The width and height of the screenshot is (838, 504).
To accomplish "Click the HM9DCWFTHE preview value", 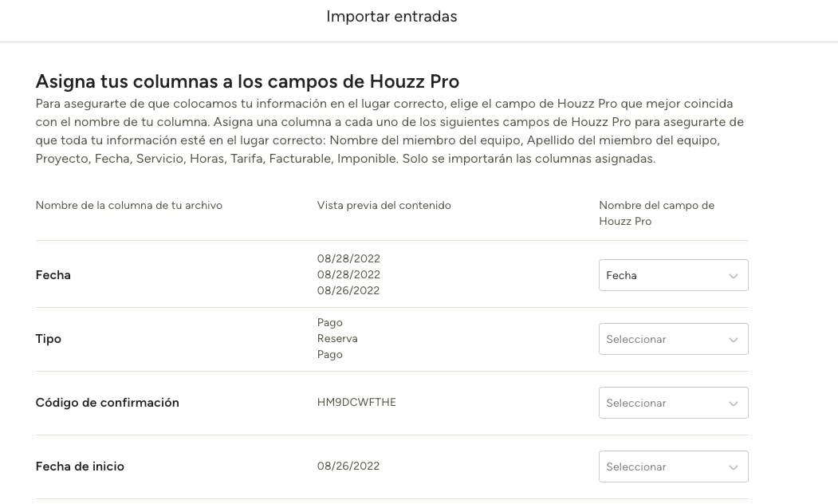I will (356, 402).
